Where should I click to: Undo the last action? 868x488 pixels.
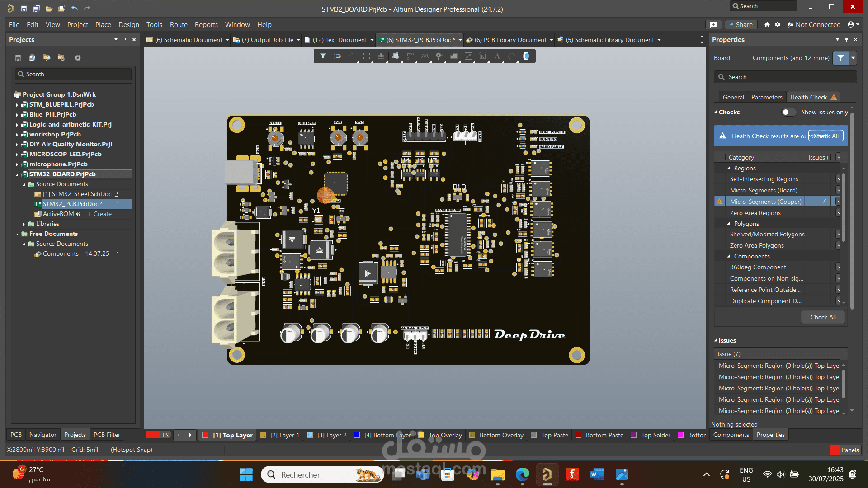pos(75,8)
